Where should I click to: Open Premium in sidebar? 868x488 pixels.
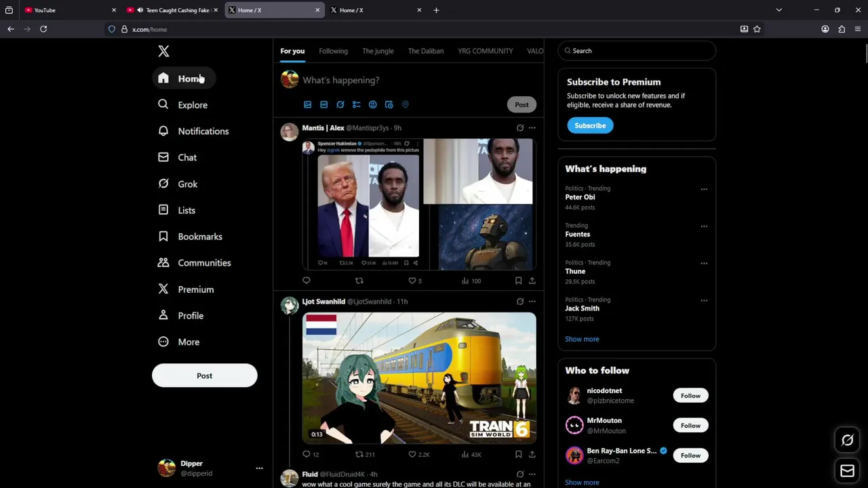click(186, 289)
